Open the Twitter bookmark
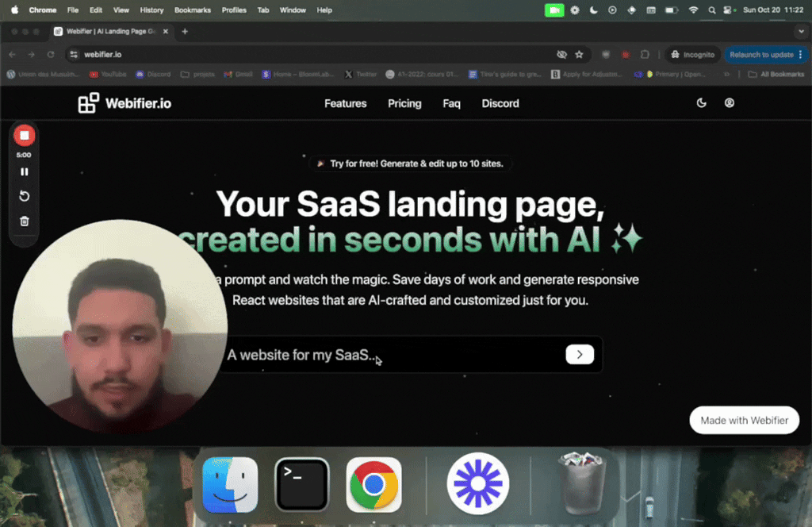Viewport: 812px width, 527px height. (x=361, y=75)
